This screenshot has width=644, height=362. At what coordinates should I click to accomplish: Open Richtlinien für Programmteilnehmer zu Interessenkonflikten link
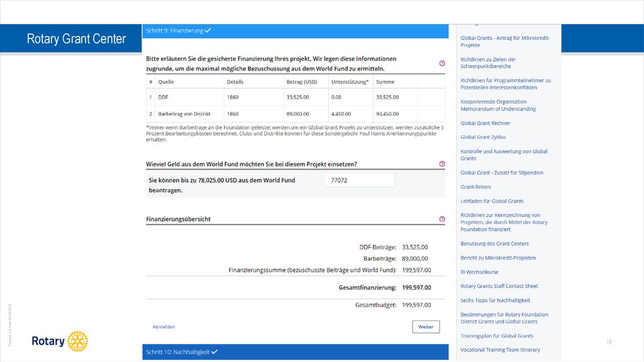(x=506, y=84)
